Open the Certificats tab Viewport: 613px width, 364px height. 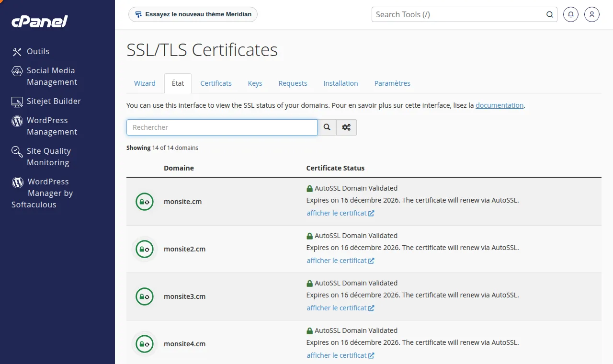216,83
